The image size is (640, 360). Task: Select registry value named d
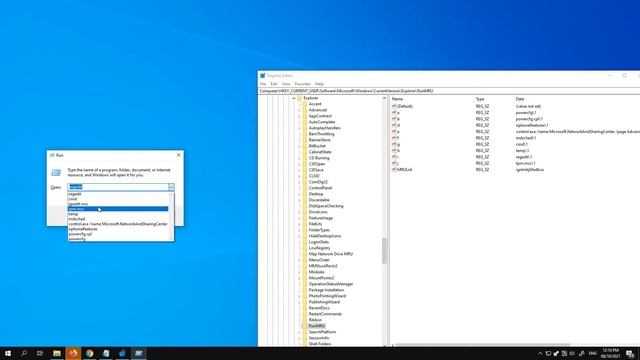click(396, 125)
